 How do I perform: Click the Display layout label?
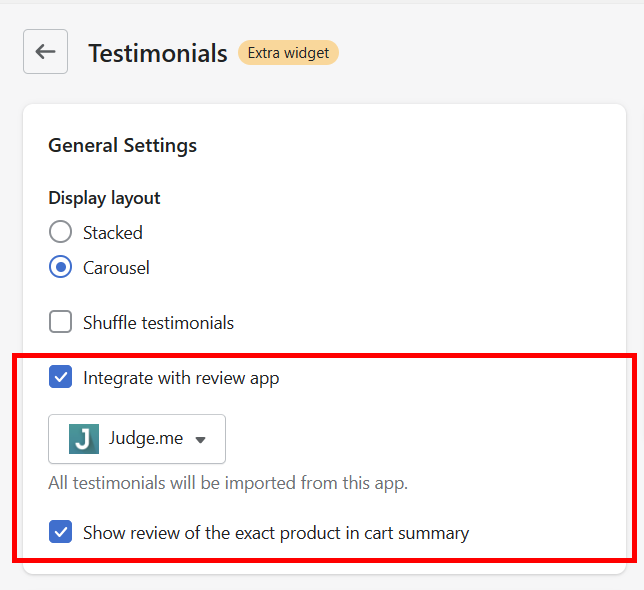click(104, 198)
